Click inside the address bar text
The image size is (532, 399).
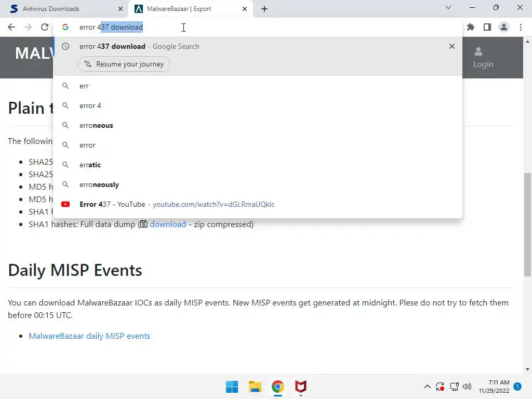pos(111,27)
